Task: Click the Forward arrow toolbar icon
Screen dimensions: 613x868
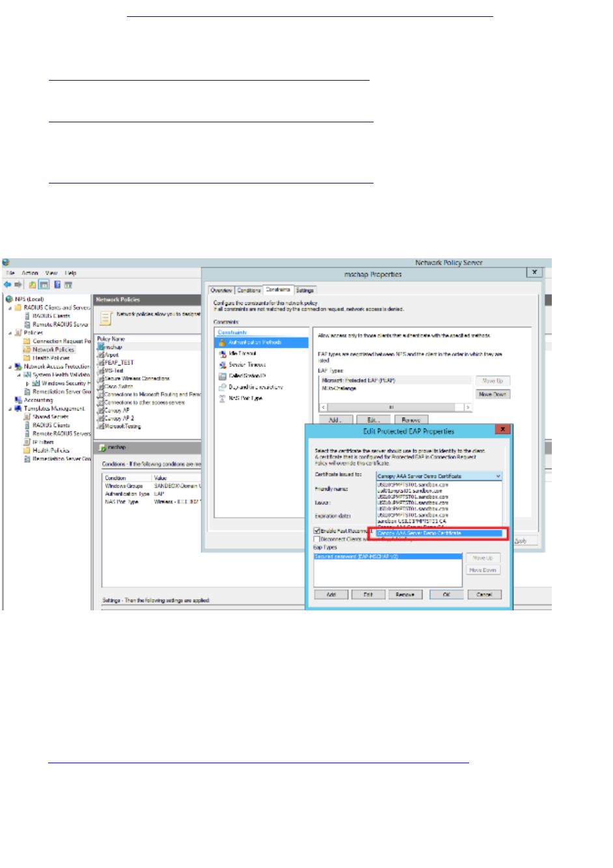Action: pyautogui.click(x=18, y=284)
